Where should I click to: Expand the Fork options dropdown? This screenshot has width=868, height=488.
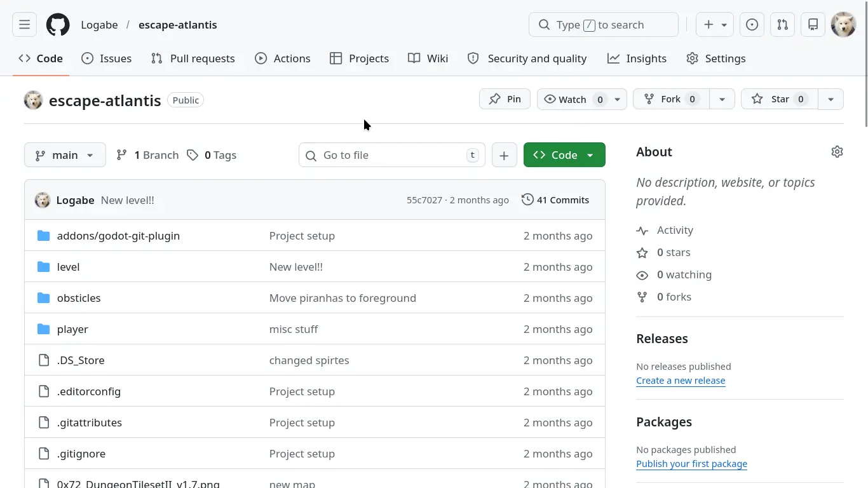coord(722,99)
